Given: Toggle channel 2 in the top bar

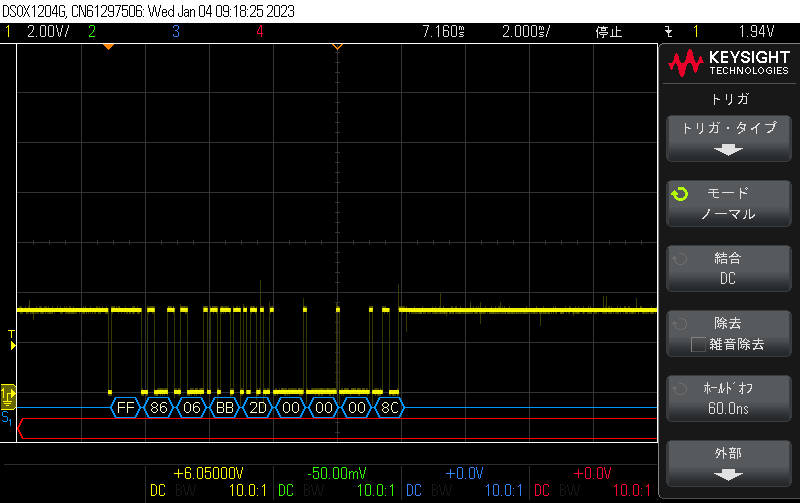Looking at the screenshot, I should pos(91,31).
